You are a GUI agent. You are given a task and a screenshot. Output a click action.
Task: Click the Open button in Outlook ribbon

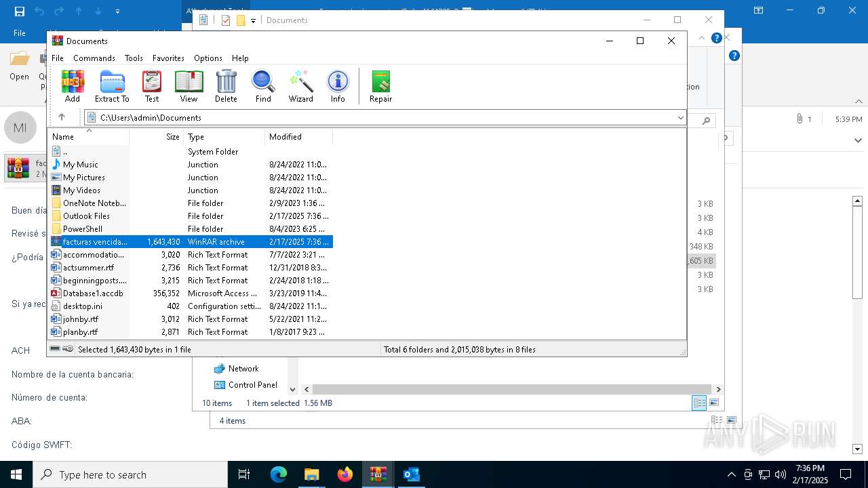19,66
